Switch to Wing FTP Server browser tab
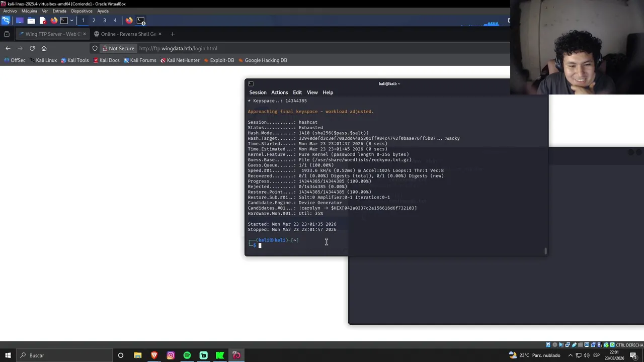The height and width of the screenshot is (362, 644). 52,34
